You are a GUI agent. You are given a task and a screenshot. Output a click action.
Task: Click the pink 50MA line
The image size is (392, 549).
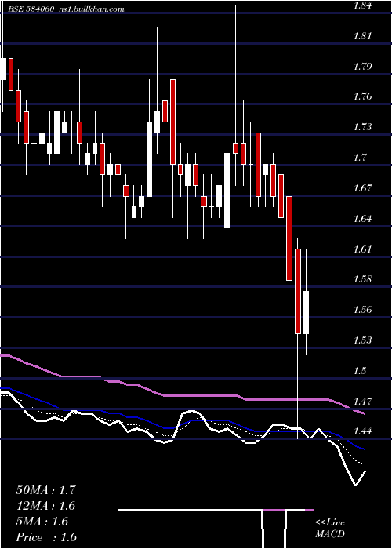click(x=203, y=395)
